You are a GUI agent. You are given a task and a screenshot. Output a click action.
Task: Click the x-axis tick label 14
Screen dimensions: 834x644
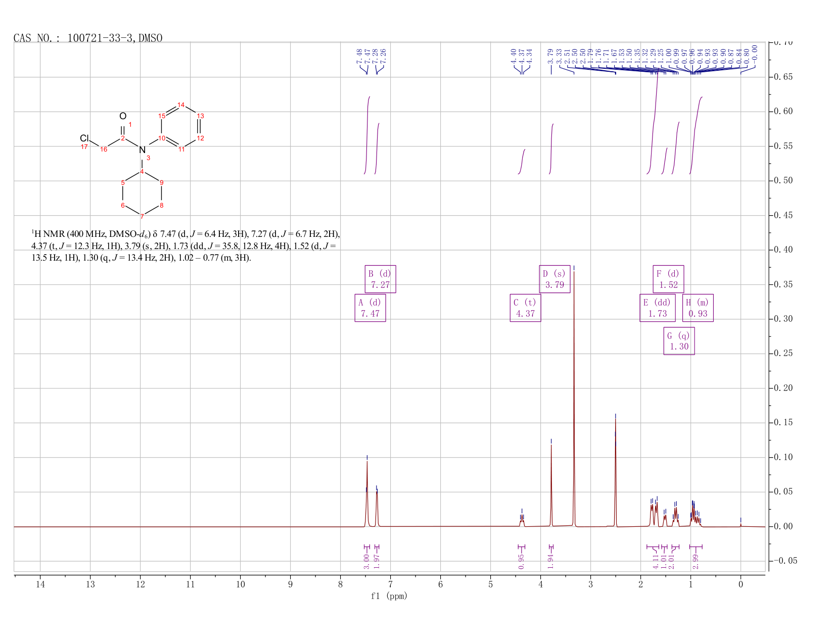click(40, 584)
